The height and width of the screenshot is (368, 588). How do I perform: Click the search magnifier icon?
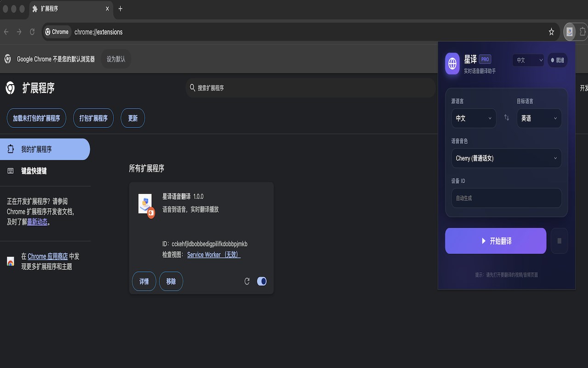[x=192, y=87]
